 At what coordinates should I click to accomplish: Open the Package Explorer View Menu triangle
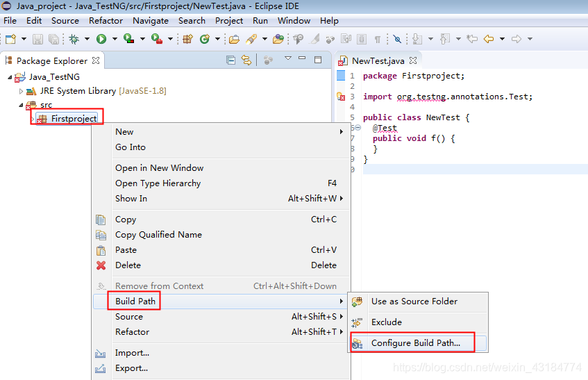tap(288, 58)
